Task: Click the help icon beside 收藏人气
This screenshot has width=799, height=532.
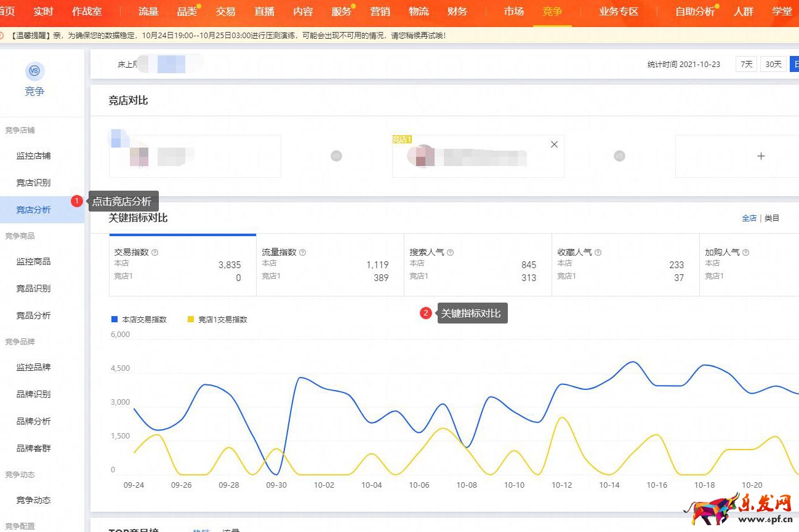Action: [598, 252]
